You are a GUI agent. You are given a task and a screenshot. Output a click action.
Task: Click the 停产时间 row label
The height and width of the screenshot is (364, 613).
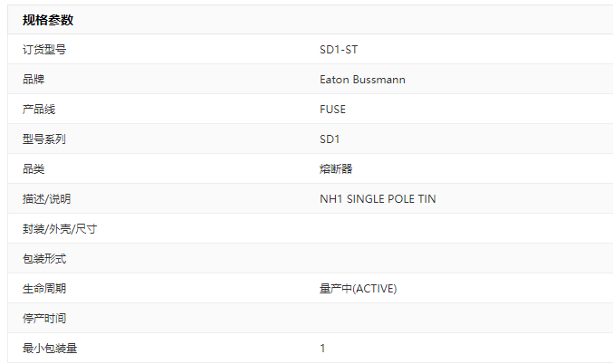44,318
